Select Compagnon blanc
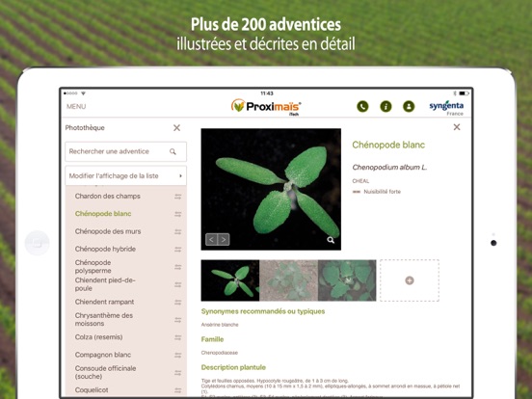Screen dimensions: 532x399 pos(103,355)
